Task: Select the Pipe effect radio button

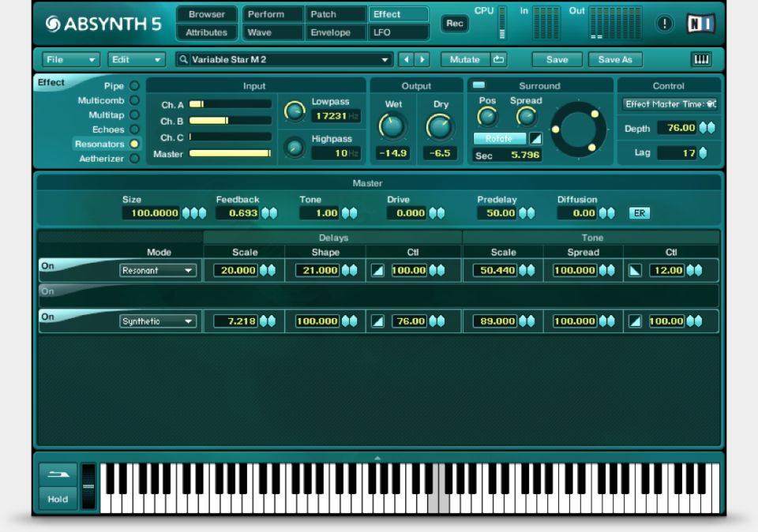Action: (x=134, y=85)
